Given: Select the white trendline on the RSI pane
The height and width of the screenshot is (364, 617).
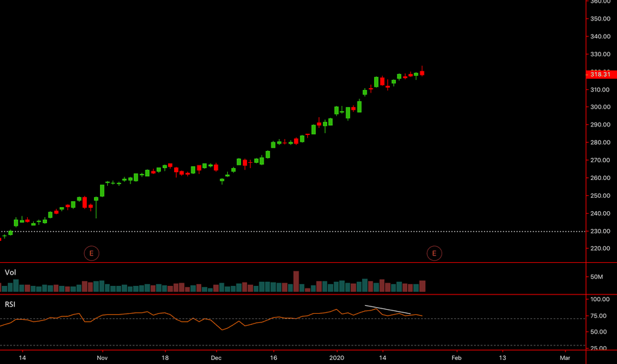Looking at the screenshot, I should (387, 309).
